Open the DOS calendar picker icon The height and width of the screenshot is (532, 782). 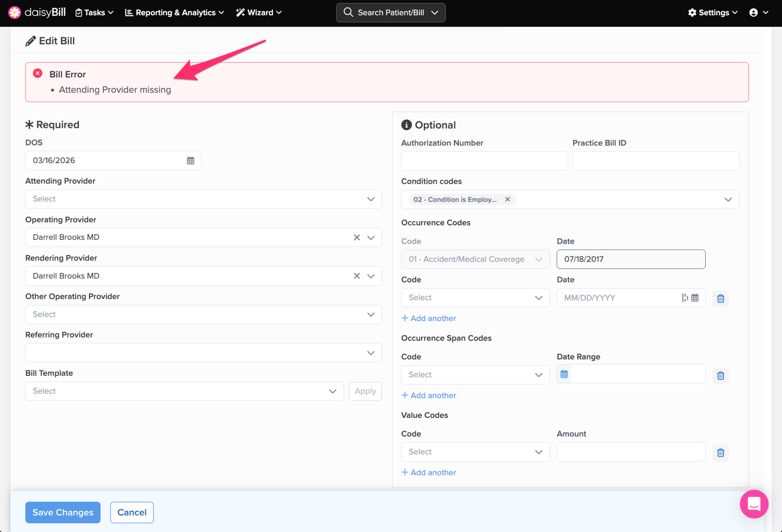click(x=190, y=160)
